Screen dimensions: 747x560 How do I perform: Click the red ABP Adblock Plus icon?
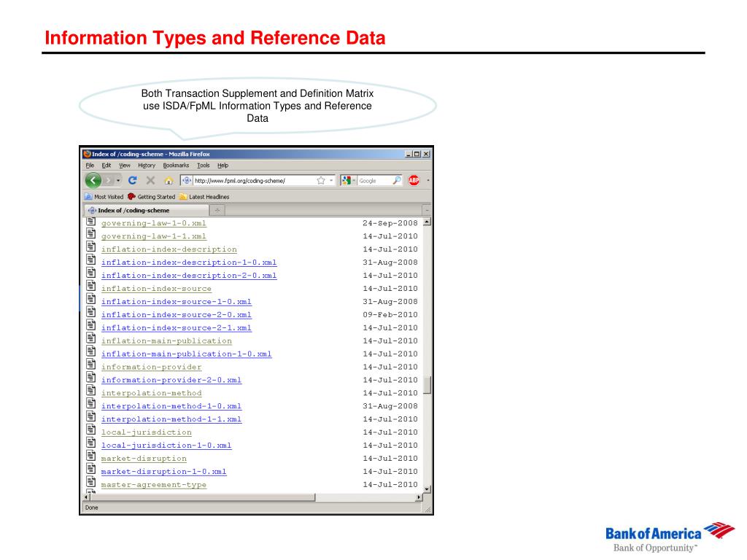point(414,181)
